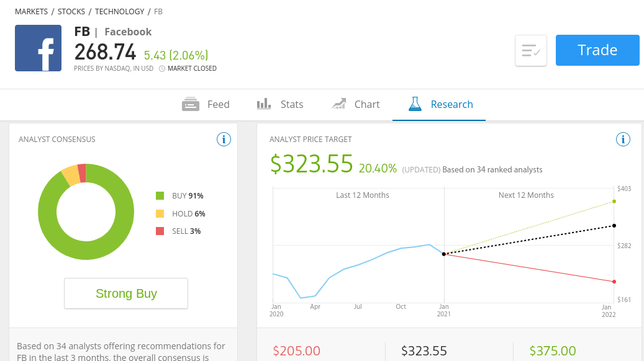This screenshot has height=361, width=644.
Task: Click the low estimate $205.00
Action: [296, 350]
